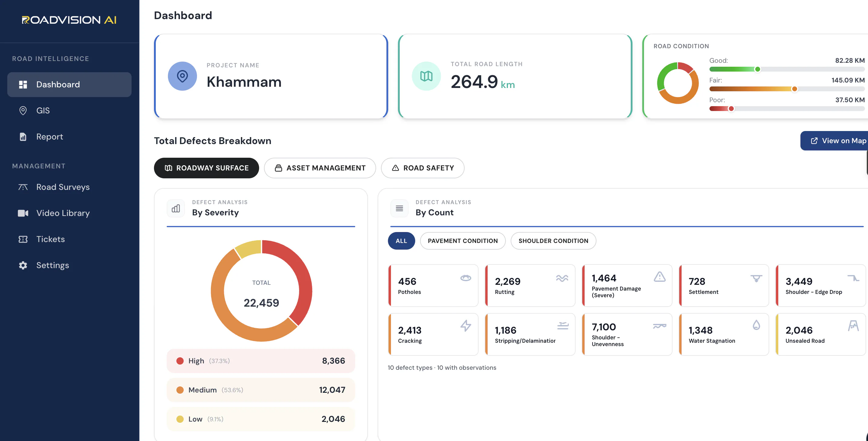This screenshot has width=868, height=441.
Task: Click the Settlement card icon
Action: [x=756, y=278]
